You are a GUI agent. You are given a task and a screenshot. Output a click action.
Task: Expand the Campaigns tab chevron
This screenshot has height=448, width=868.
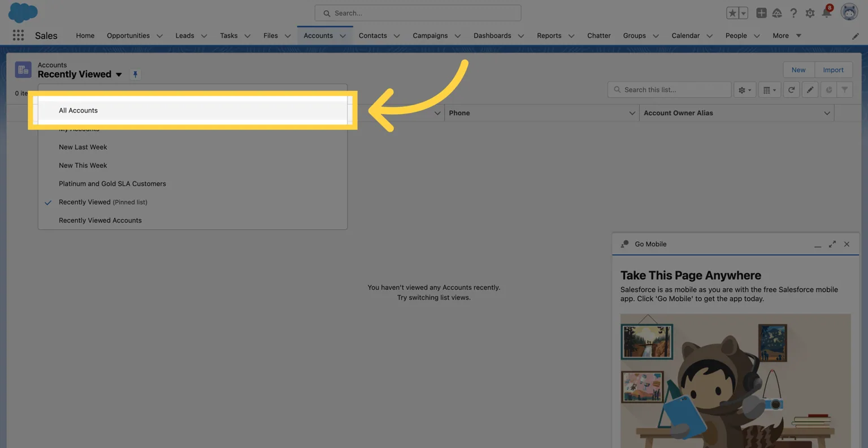458,36
